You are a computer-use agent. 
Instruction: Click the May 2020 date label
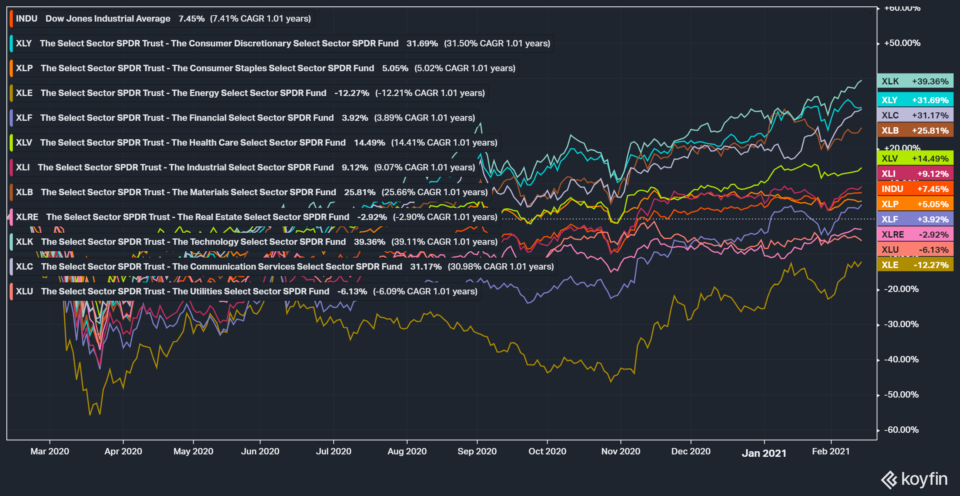(193, 451)
